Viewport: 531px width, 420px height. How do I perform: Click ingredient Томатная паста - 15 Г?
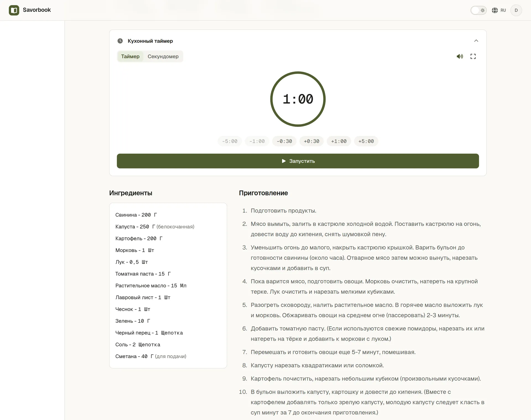tap(143, 274)
